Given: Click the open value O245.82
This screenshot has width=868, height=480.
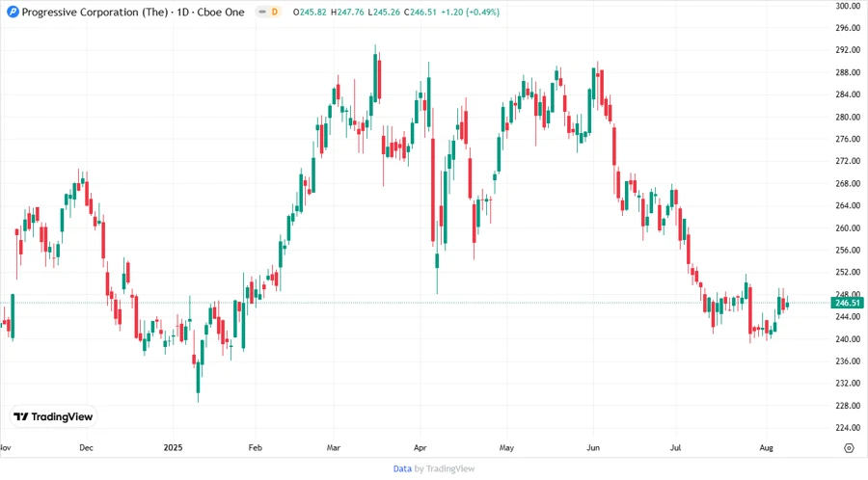Looking at the screenshot, I should tap(310, 12).
